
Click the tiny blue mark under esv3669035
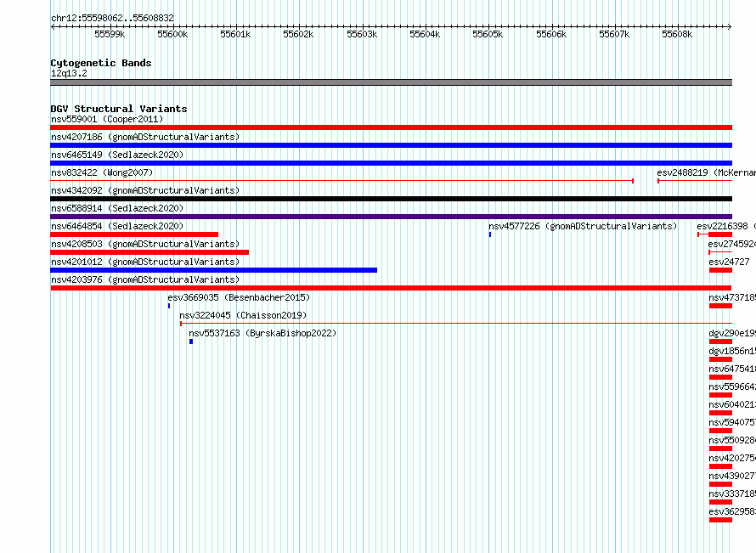[x=169, y=306]
